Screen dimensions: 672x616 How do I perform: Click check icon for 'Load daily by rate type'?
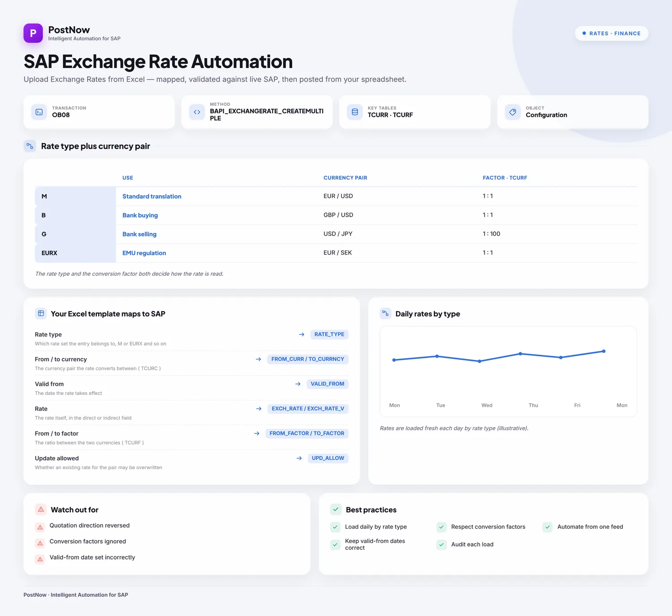point(335,527)
